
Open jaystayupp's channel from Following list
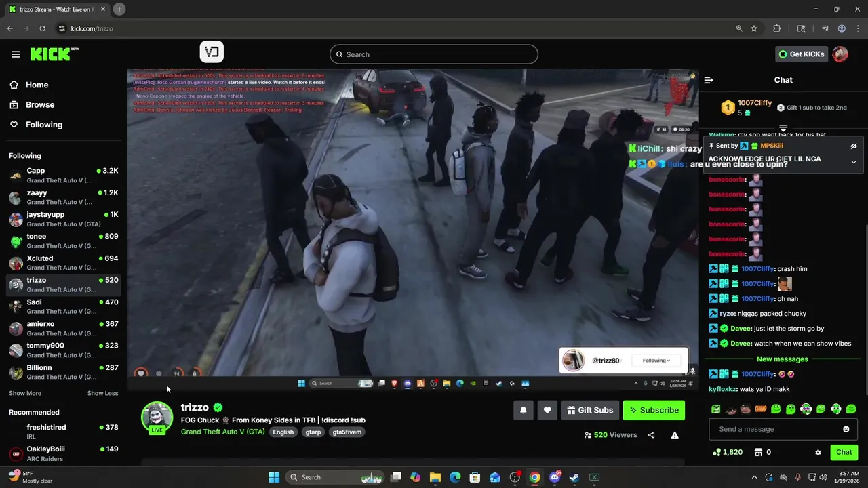(64, 219)
